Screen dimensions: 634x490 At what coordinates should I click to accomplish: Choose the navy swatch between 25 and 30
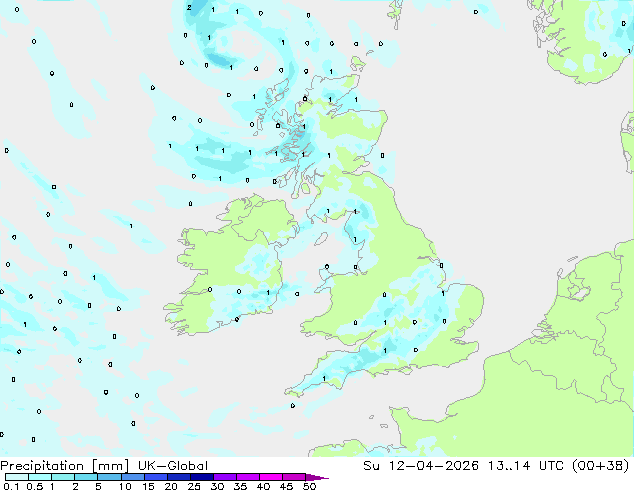pos(202,477)
